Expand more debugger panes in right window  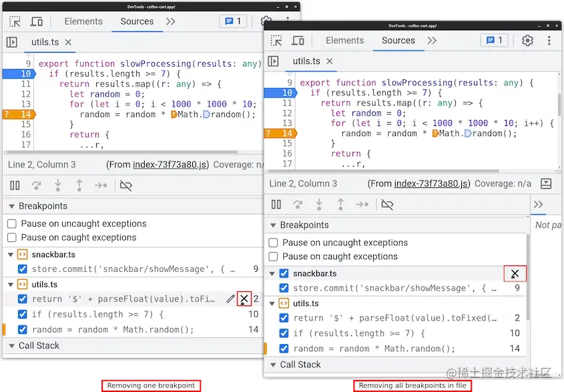point(538,205)
